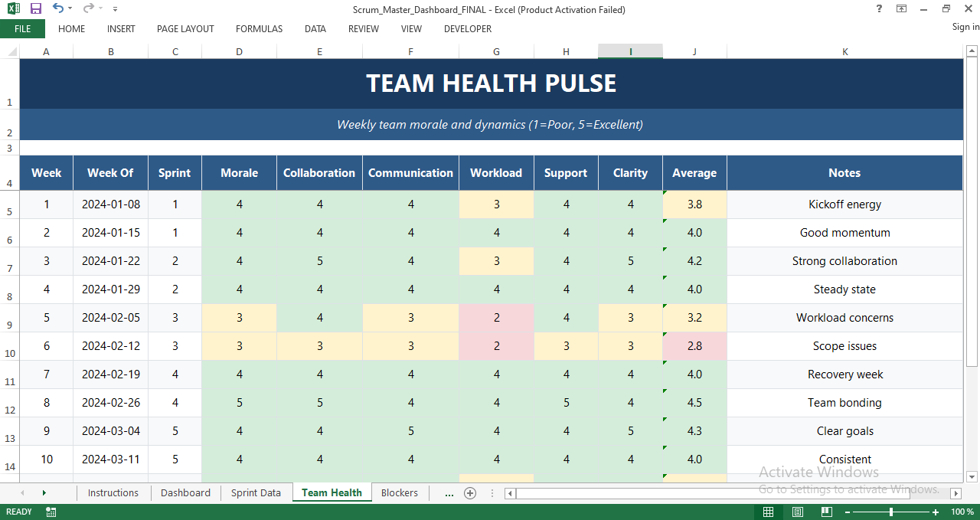This screenshot has height=520, width=980.
Task: Open the hidden sheets ellipsis menu
Action: (x=449, y=493)
